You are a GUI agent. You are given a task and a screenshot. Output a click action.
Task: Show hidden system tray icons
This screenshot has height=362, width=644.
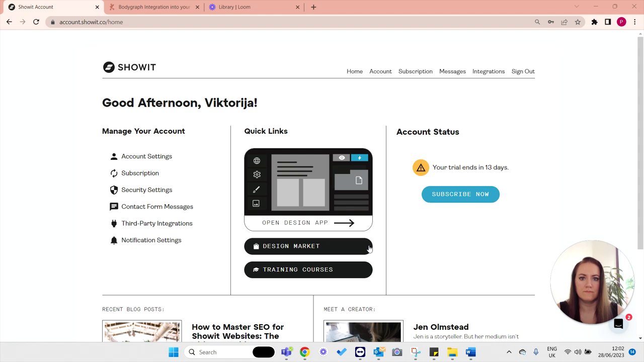pyautogui.click(x=509, y=352)
